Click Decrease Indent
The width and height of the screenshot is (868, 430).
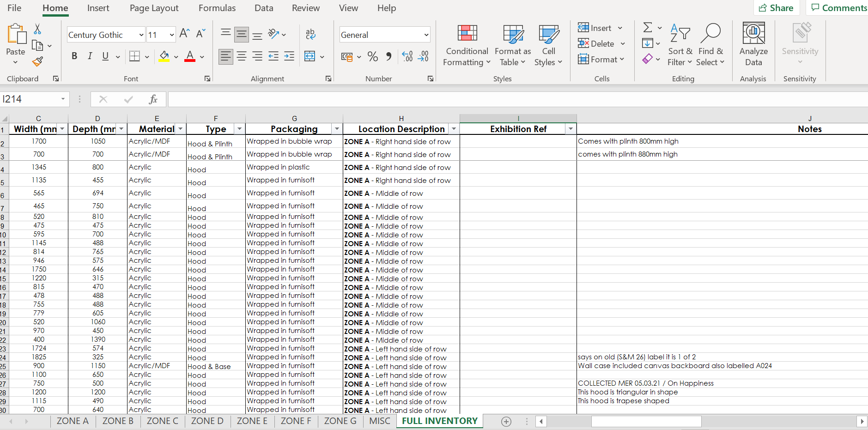click(273, 56)
